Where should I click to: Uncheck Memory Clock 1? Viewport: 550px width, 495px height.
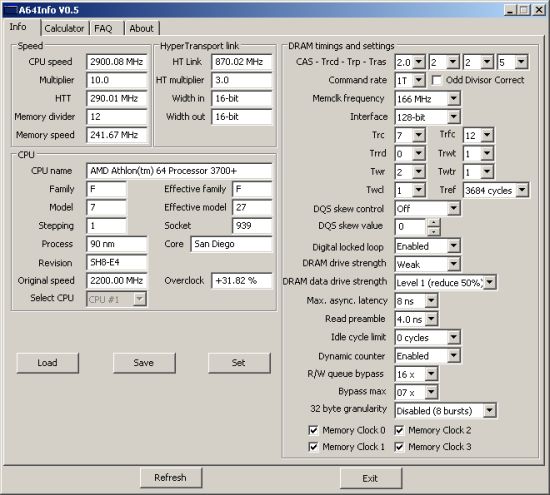(313, 447)
